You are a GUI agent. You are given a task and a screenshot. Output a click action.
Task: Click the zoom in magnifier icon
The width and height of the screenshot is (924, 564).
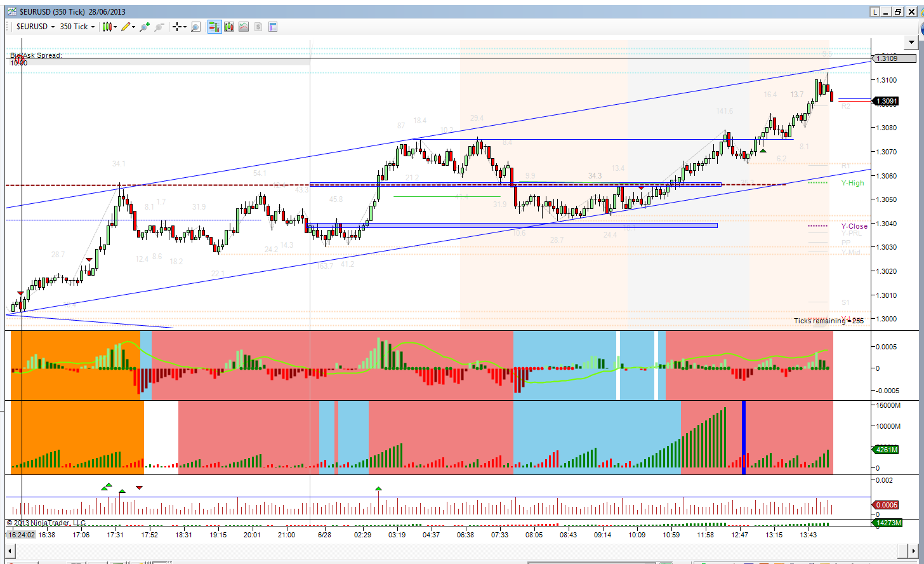[145, 27]
